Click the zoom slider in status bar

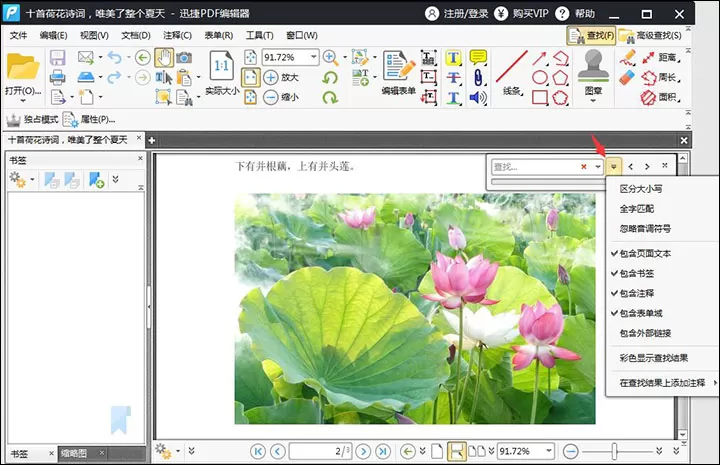pos(614,451)
